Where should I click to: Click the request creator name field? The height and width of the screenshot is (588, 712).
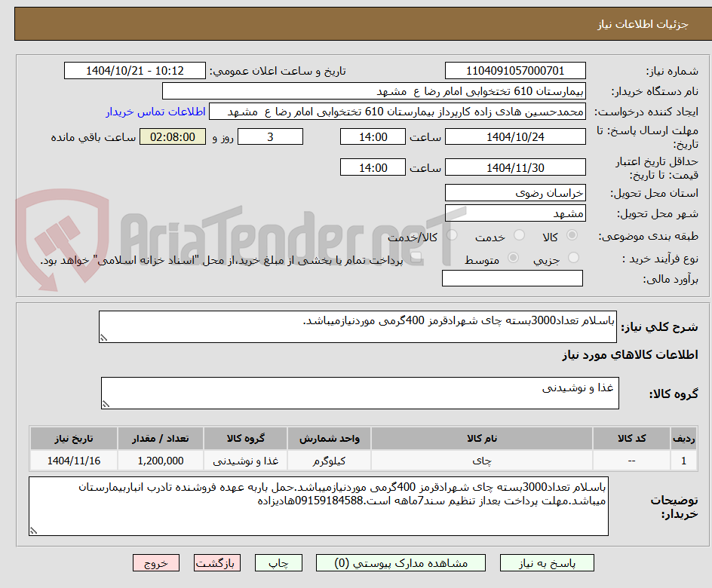click(x=397, y=112)
